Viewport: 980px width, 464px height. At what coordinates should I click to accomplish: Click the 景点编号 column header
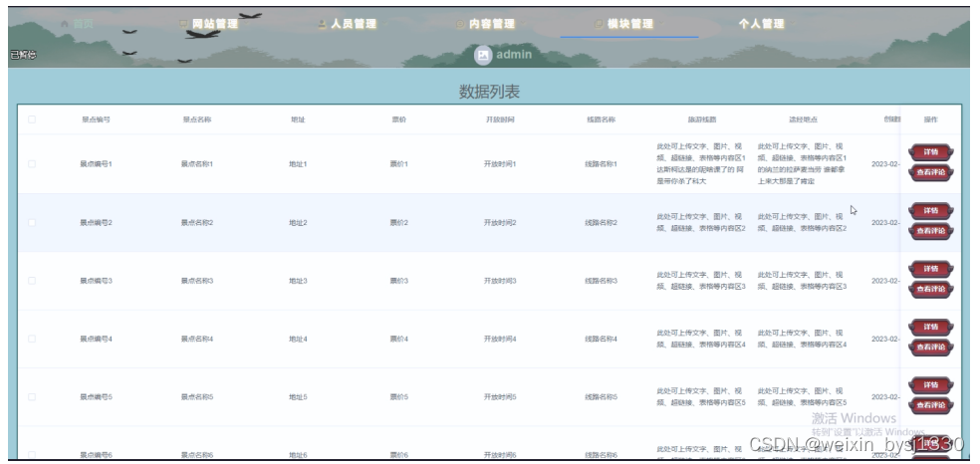pyautogui.click(x=96, y=119)
